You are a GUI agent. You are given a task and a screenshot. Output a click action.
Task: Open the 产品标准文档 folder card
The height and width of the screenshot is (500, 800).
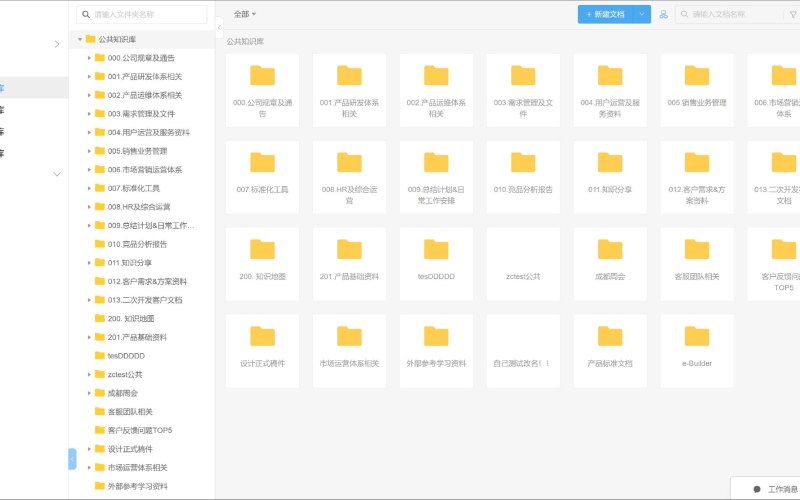tap(610, 351)
